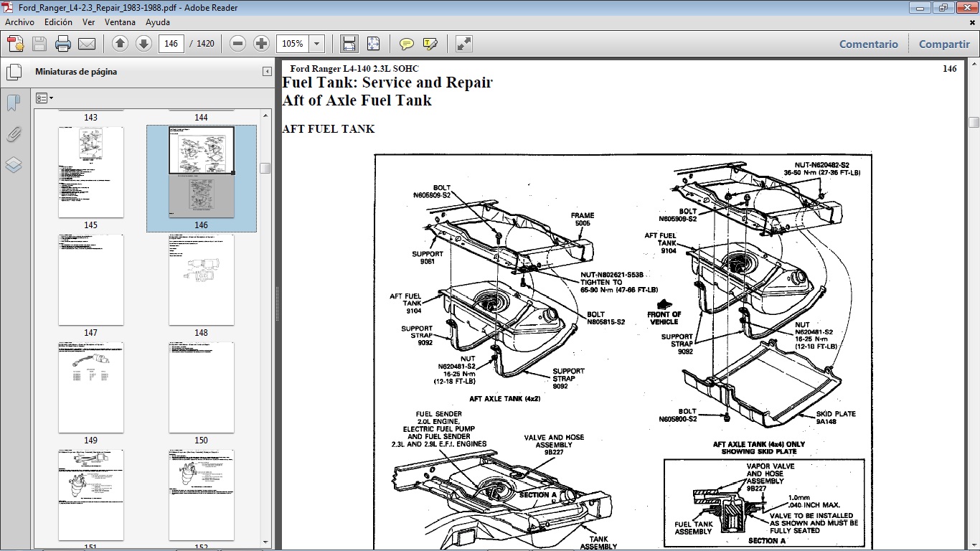Select the page 150 thumbnail

pyautogui.click(x=202, y=387)
